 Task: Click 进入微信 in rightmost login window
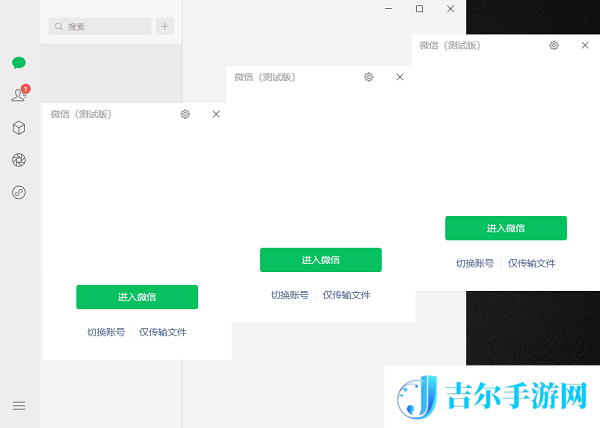[x=506, y=228]
